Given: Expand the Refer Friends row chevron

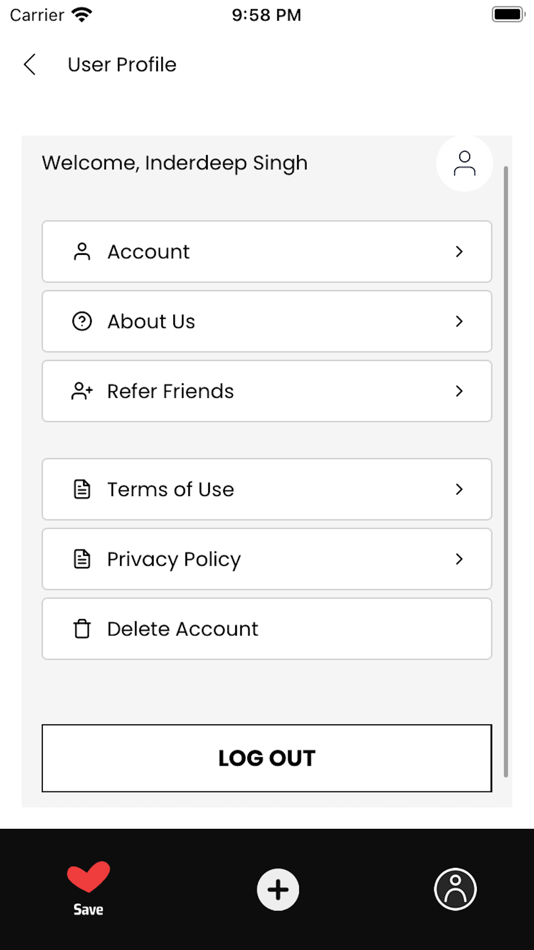Looking at the screenshot, I should coord(459,391).
